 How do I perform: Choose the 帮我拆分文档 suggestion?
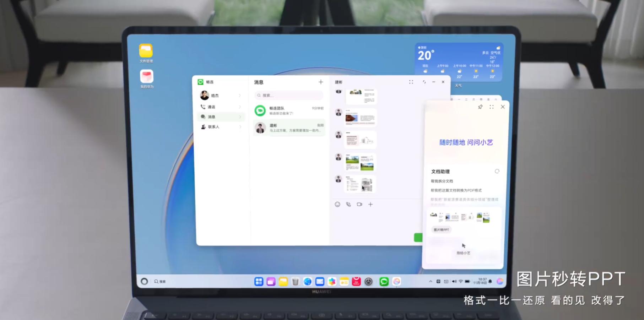point(442,181)
